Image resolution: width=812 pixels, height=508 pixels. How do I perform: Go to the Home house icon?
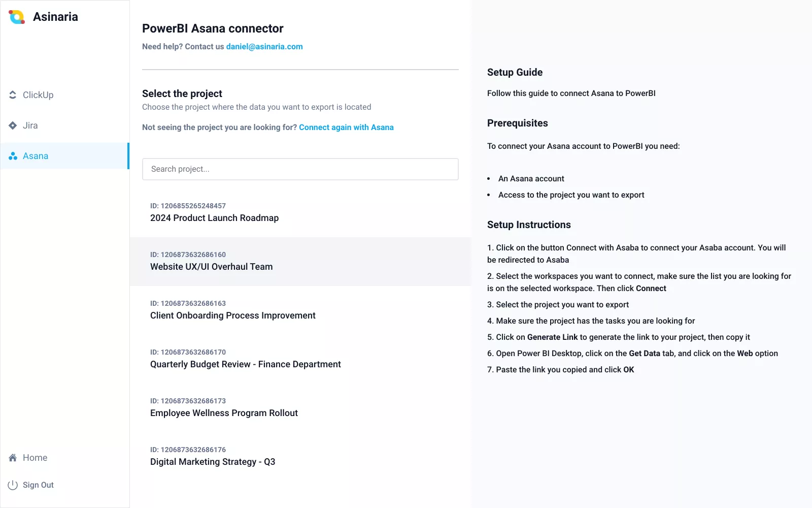coord(13,458)
